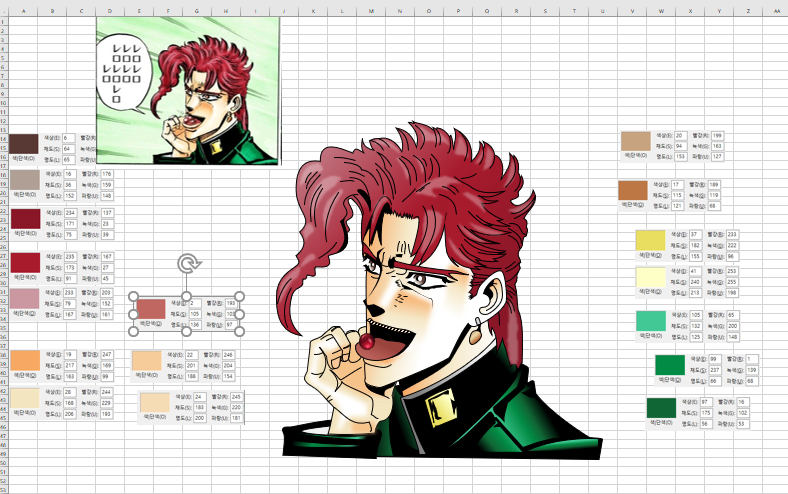Click the red cherry in the character drawing
The image size is (788, 494).
366,342
